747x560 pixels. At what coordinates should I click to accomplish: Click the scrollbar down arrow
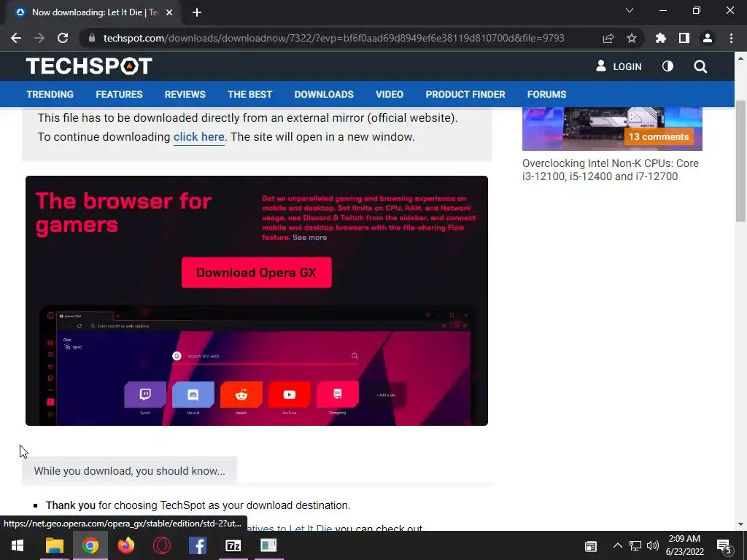(x=740, y=524)
